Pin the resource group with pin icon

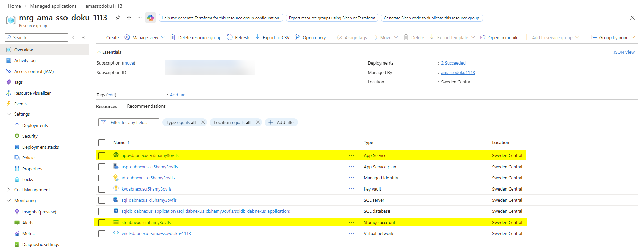[x=118, y=18]
